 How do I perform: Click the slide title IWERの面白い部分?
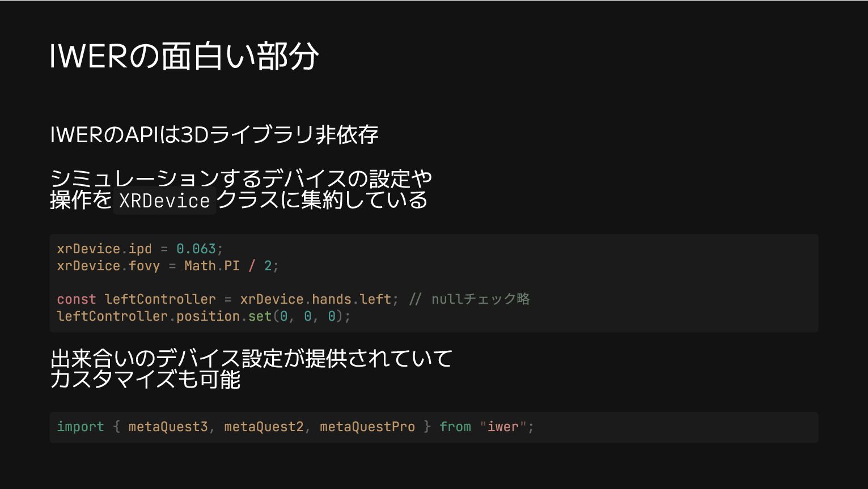coord(184,56)
